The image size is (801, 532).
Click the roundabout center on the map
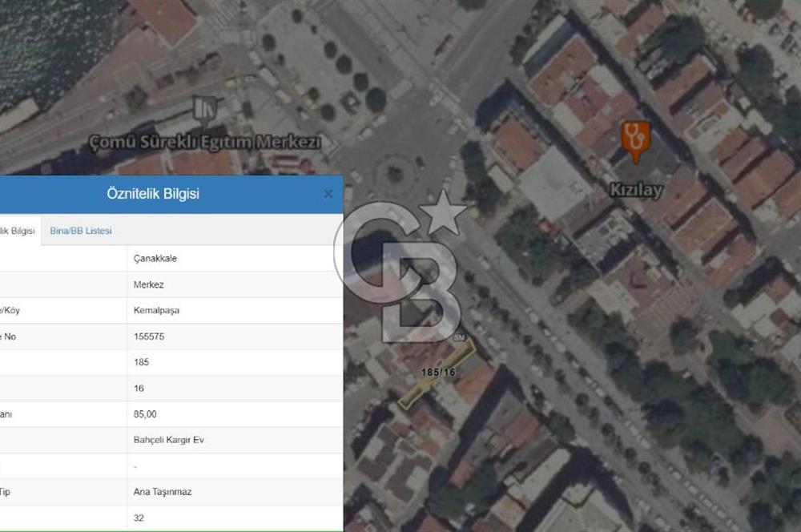pyautogui.click(x=395, y=172)
